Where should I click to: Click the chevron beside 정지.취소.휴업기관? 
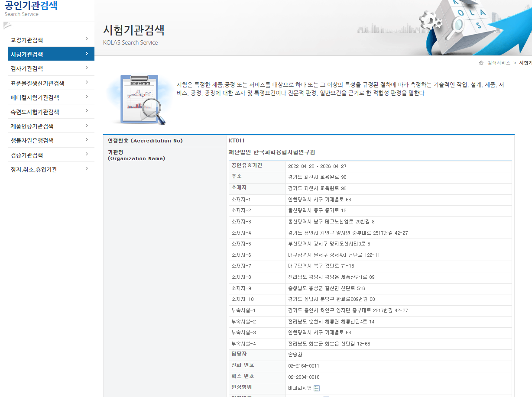click(87, 168)
